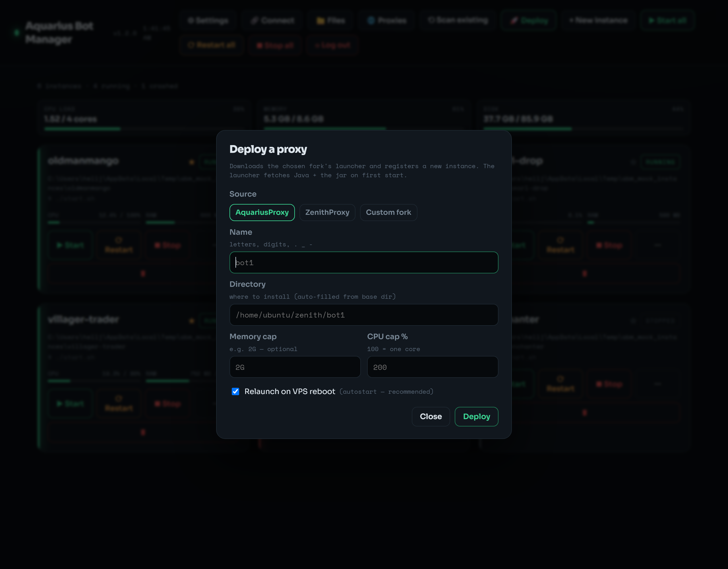Click the hint 'e.g. 2G — optional'
This screenshot has width=728, height=569.
[263, 349]
